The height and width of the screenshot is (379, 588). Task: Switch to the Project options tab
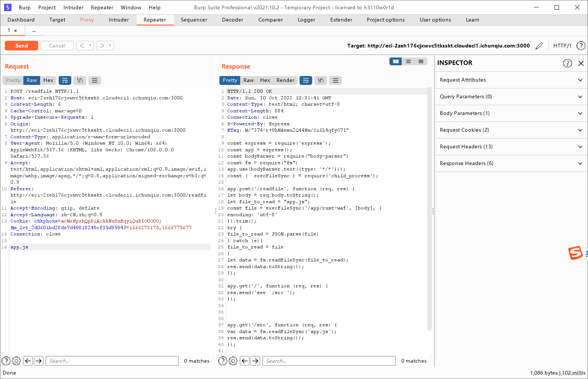click(x=386, y=20)
